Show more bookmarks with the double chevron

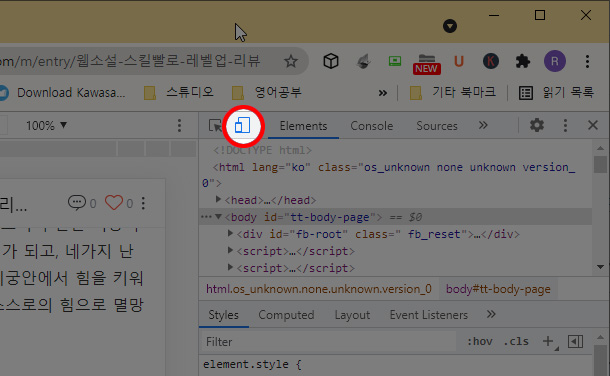click(x=383, y=93)
